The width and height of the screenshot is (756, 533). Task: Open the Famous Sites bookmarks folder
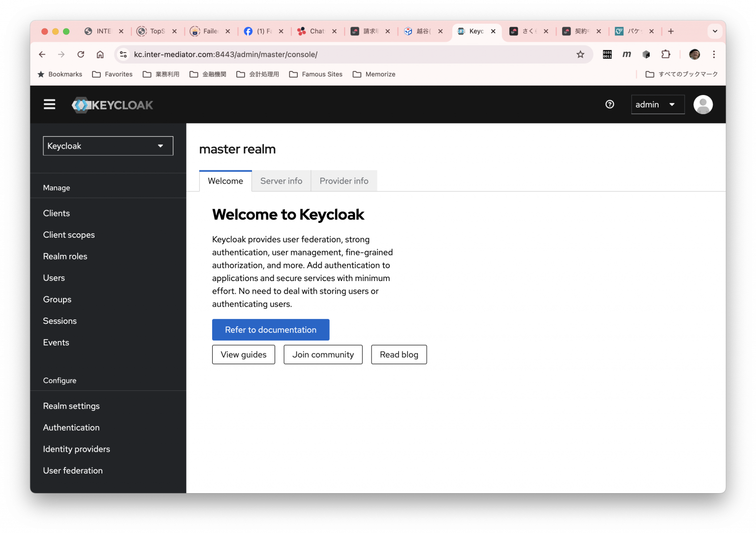pyautogui.click(x=315, y=74)
